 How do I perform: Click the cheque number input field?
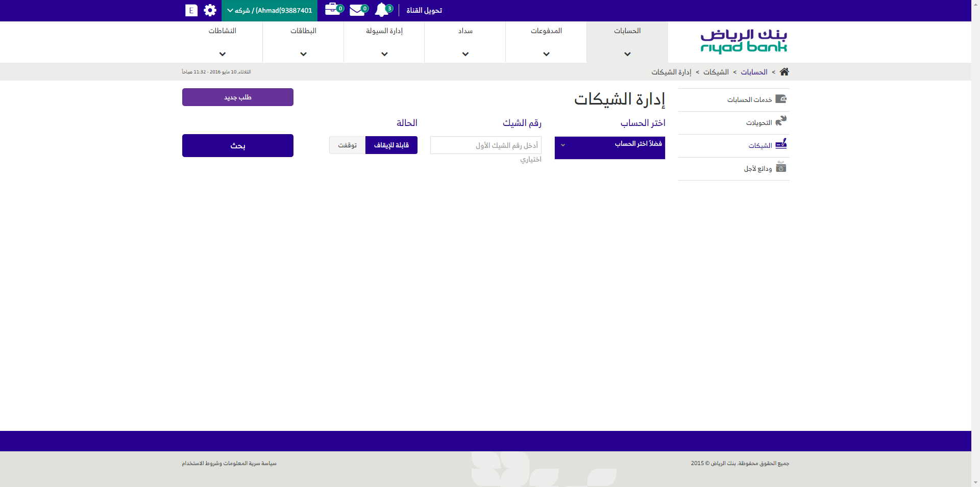(x=485, y=145)
